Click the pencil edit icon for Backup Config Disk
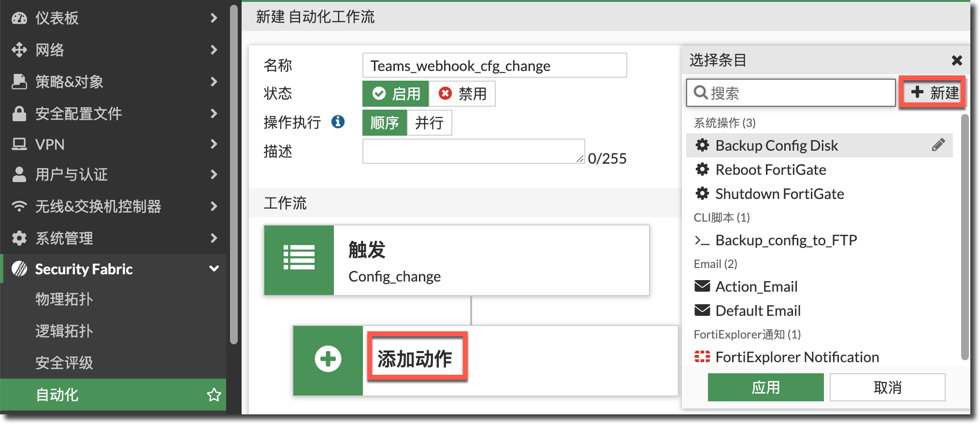980x424 pixels. coord(938,145)
